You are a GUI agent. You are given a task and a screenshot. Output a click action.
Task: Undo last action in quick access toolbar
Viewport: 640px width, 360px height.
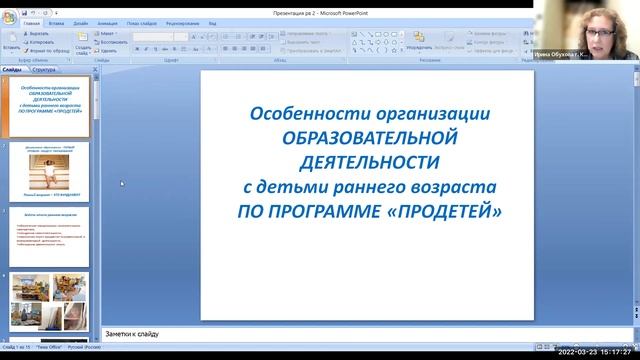click(33, 13)
